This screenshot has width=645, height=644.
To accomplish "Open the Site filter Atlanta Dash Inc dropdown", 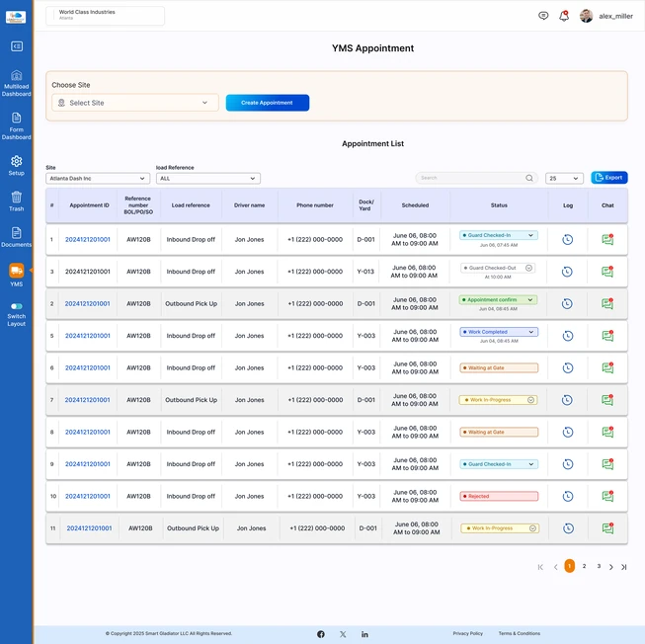I will tap(98, 178).
